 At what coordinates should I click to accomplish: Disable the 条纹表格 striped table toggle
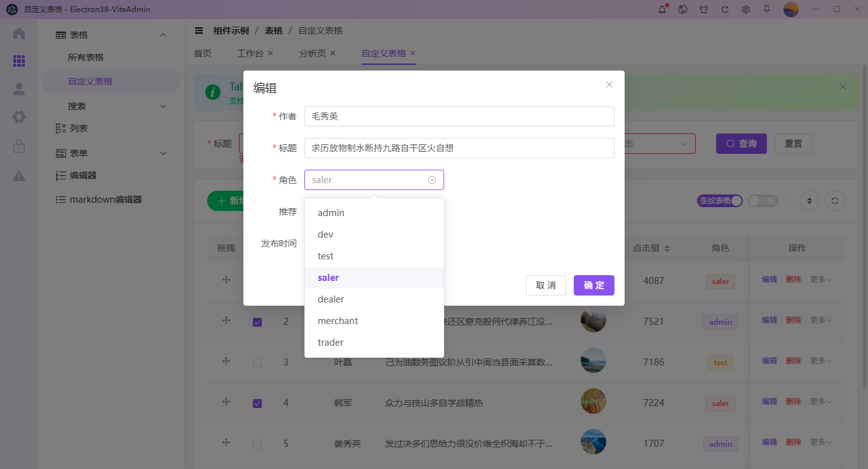point(719,199)
